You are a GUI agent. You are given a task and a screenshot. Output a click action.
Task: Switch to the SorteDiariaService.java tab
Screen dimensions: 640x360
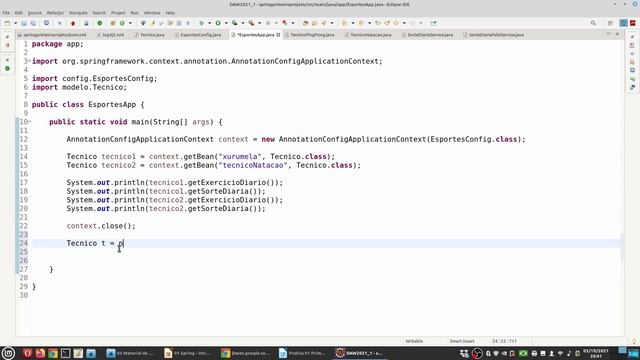427,35
